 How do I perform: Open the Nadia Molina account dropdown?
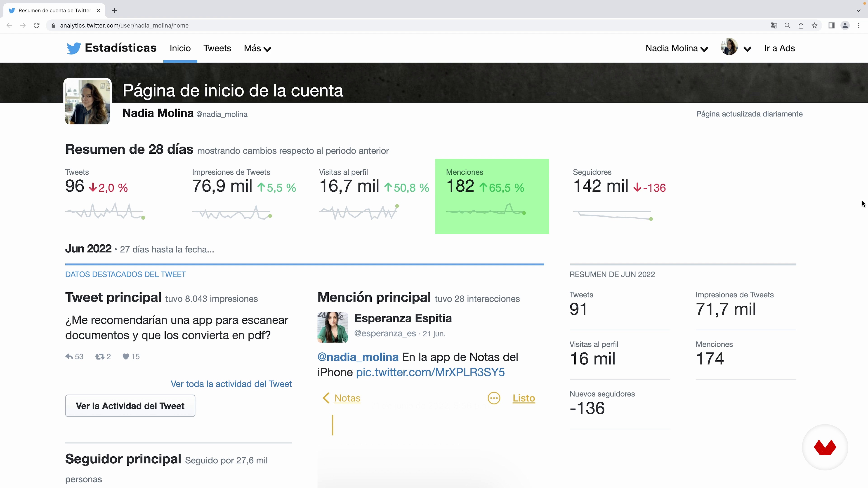coord(677,48)
